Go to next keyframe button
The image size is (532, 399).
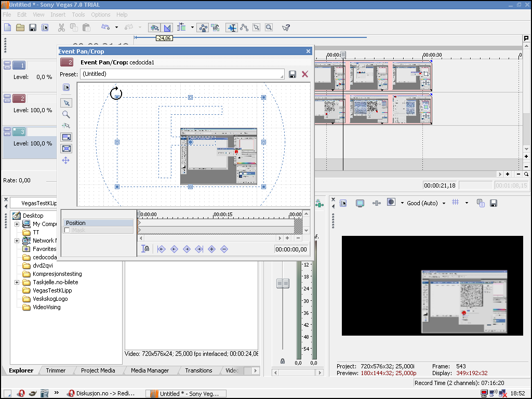point(187,249)
